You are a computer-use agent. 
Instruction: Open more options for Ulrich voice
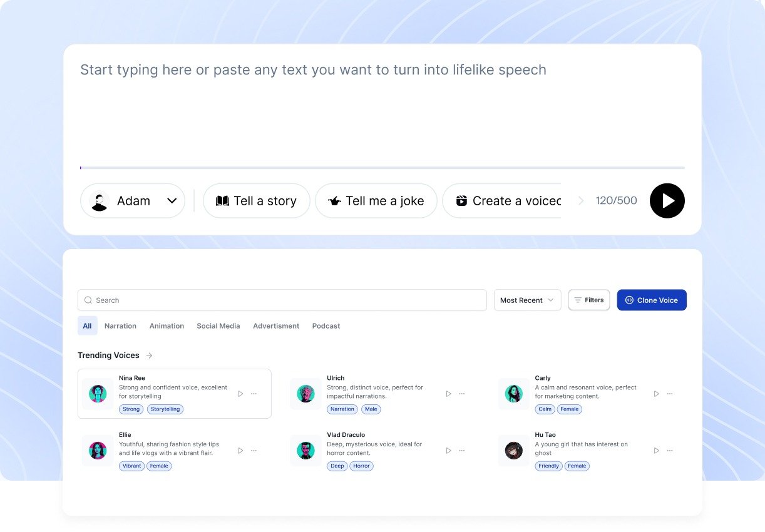click(x=462, y=394)
